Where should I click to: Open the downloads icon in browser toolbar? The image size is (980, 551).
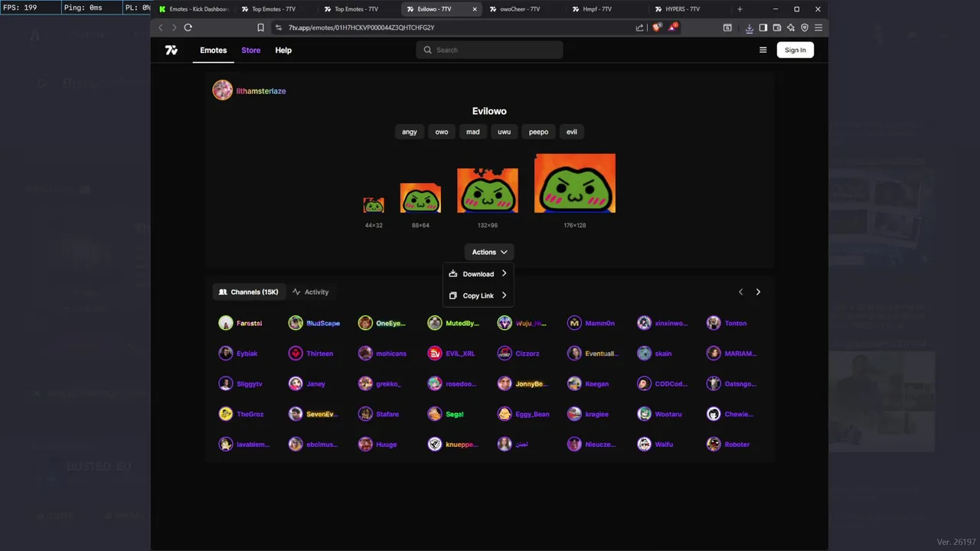click(749, 28)
